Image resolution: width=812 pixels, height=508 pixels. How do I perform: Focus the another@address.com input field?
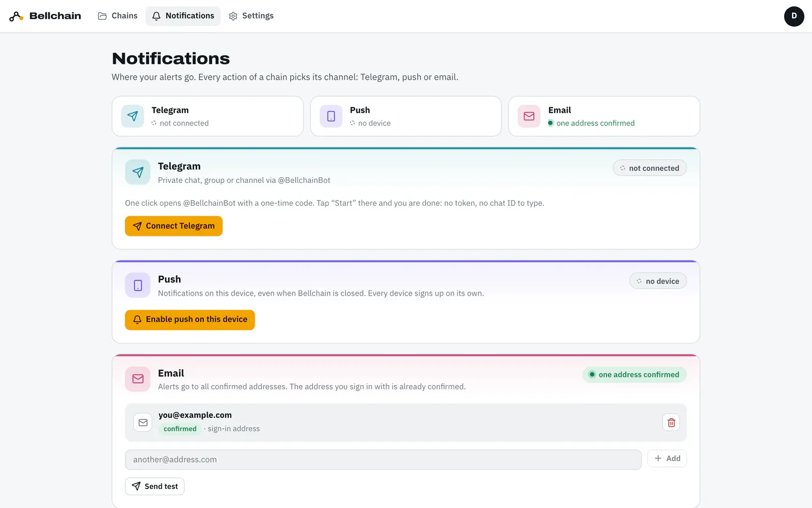pos(383,460)
